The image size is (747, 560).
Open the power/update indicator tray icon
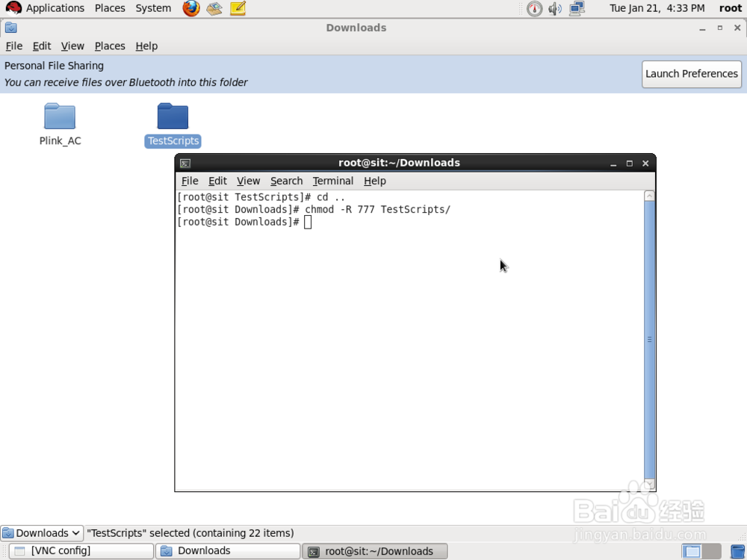[x=535, y=8]
